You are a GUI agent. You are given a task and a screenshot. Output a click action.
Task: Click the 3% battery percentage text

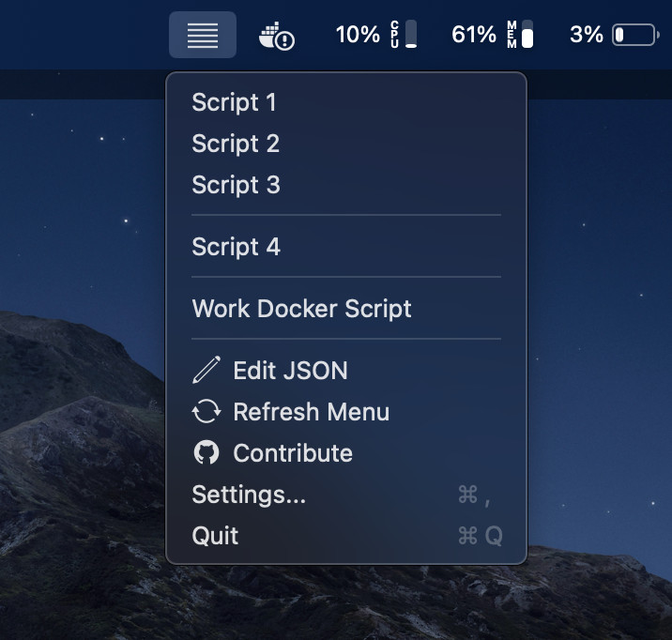(x=587, y=35)
